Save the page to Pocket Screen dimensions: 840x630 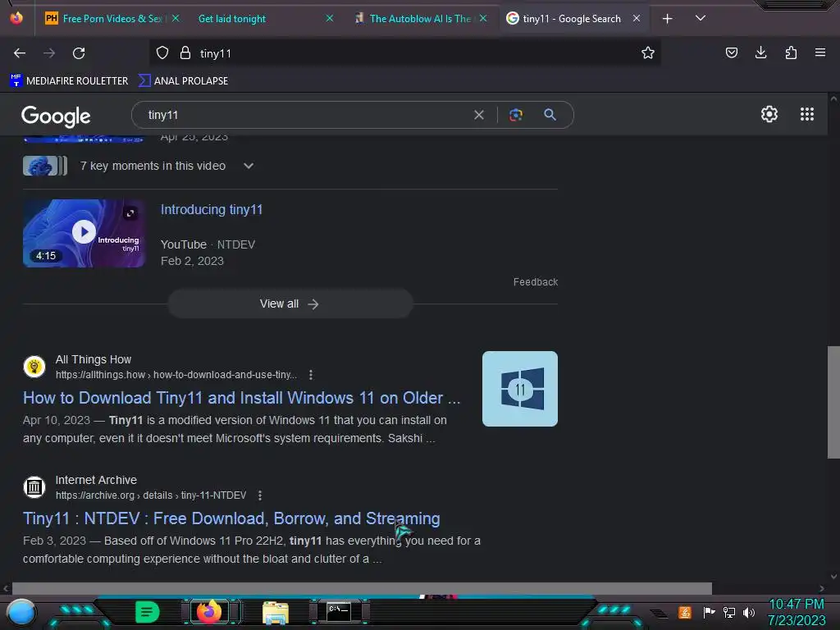point(731,52)
